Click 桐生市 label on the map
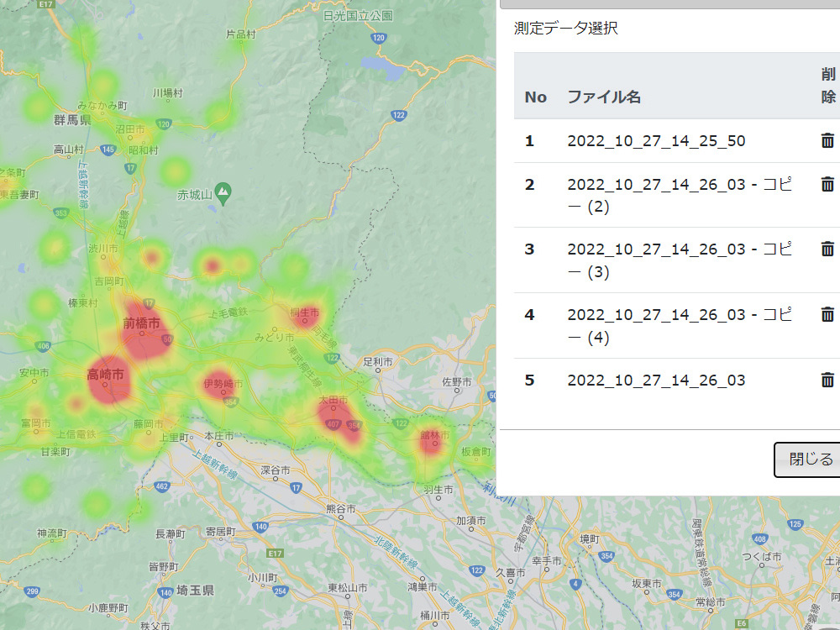 (304, 312)
